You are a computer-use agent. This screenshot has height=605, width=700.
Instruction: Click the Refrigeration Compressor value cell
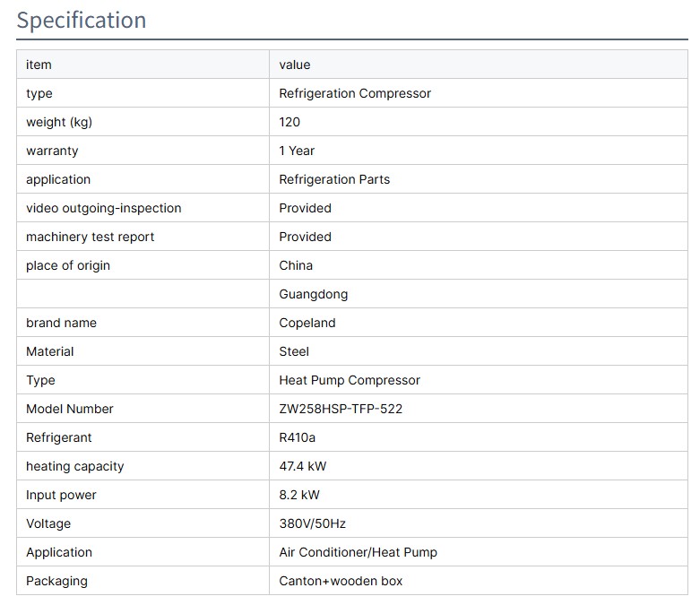tap(355, 93)
